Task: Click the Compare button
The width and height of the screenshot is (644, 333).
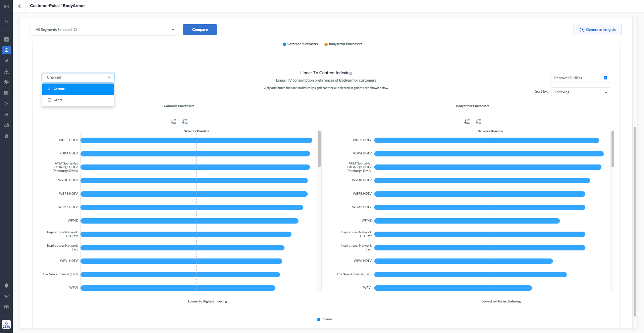Action: (200, 30)
